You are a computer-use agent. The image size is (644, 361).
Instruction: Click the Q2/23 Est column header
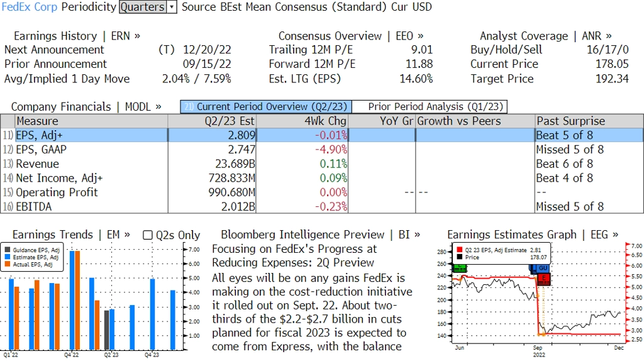[212, 121]
